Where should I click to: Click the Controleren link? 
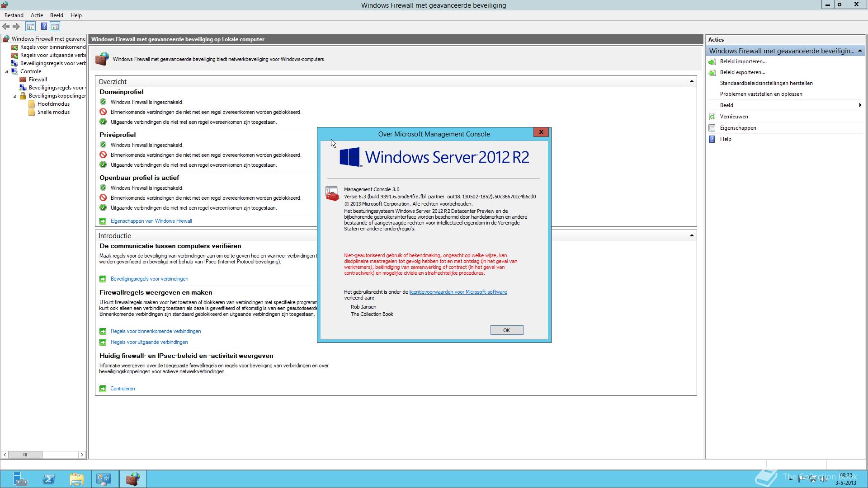coord(123,389)
